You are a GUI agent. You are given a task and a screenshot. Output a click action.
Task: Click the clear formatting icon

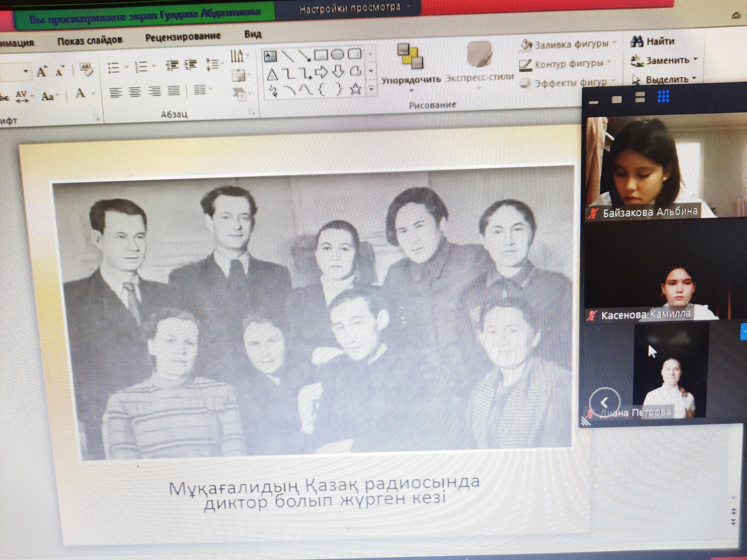(x=87, y=69)
